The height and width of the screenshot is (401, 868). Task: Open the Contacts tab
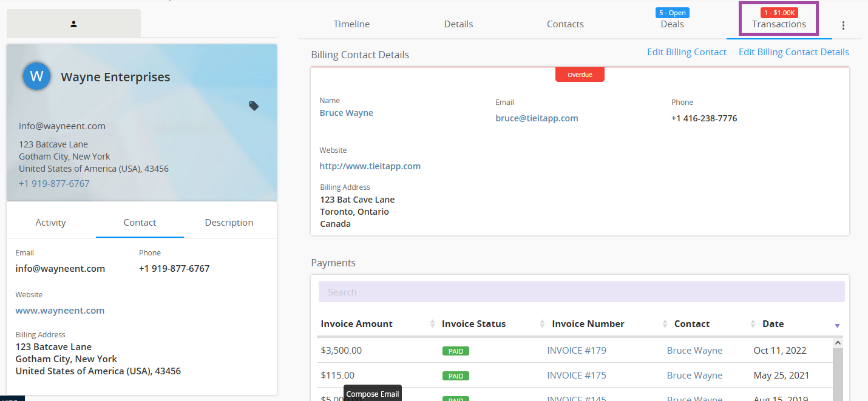[x=565, y=24]
